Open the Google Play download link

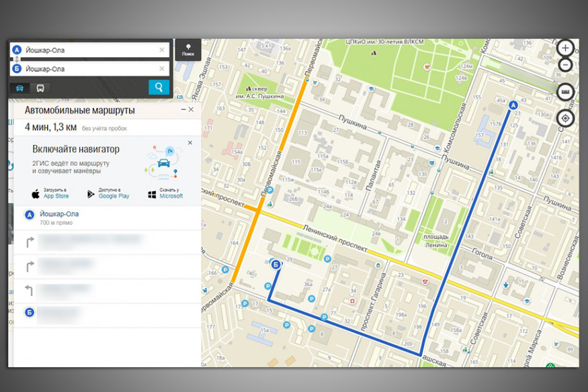coord(108,193)
